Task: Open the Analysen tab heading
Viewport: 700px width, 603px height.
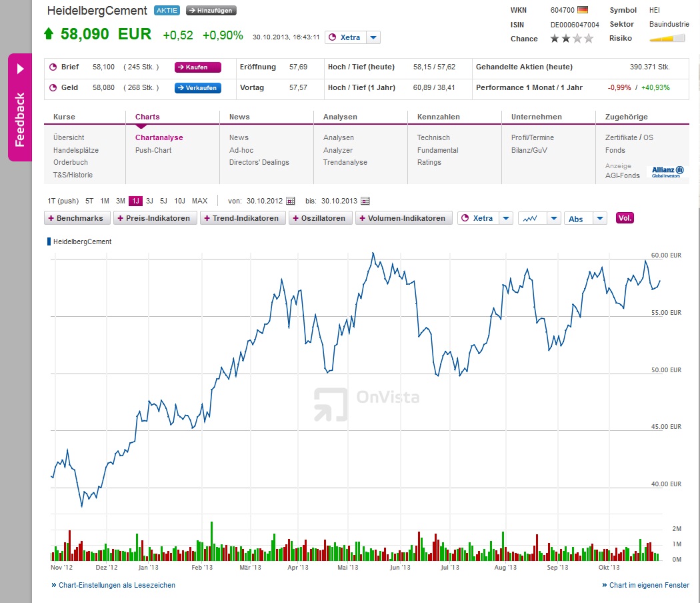Action: point(340,117)
